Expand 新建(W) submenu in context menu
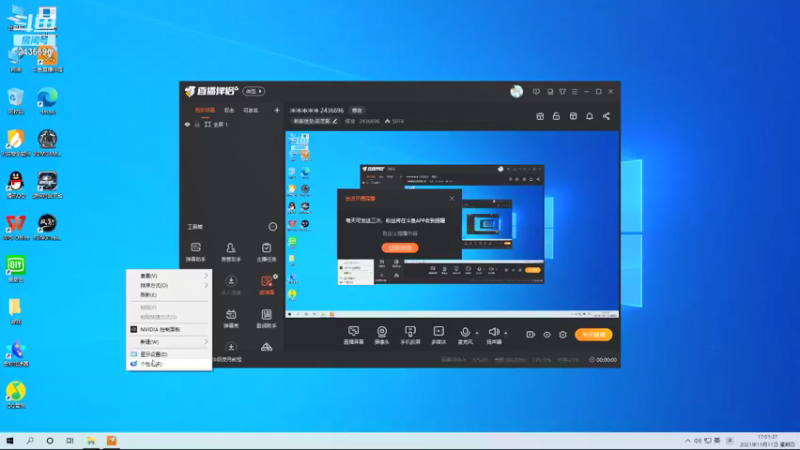The image size is (800, 450). click(x=169, y=342)
